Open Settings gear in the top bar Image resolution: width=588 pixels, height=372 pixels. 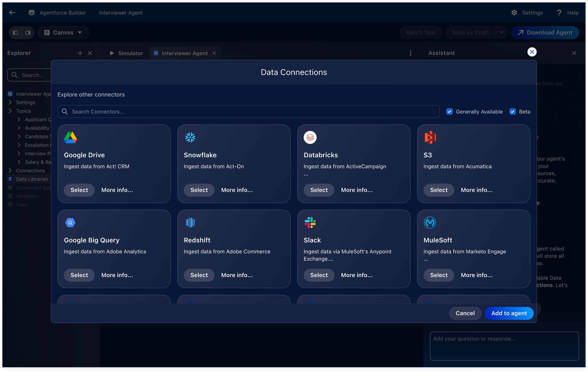[x=514, y=13]
